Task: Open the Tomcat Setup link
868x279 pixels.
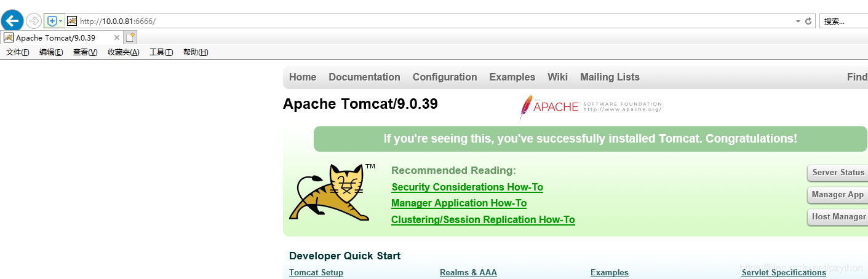Action: coord(316,272)
